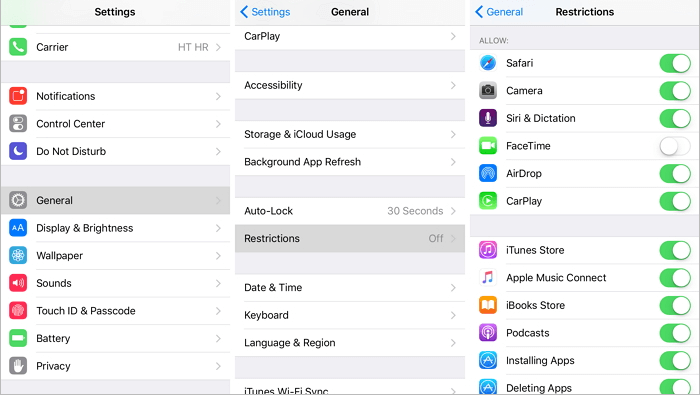Tap the FaceTime video icon
700x395 pixels.
(488, 146)
